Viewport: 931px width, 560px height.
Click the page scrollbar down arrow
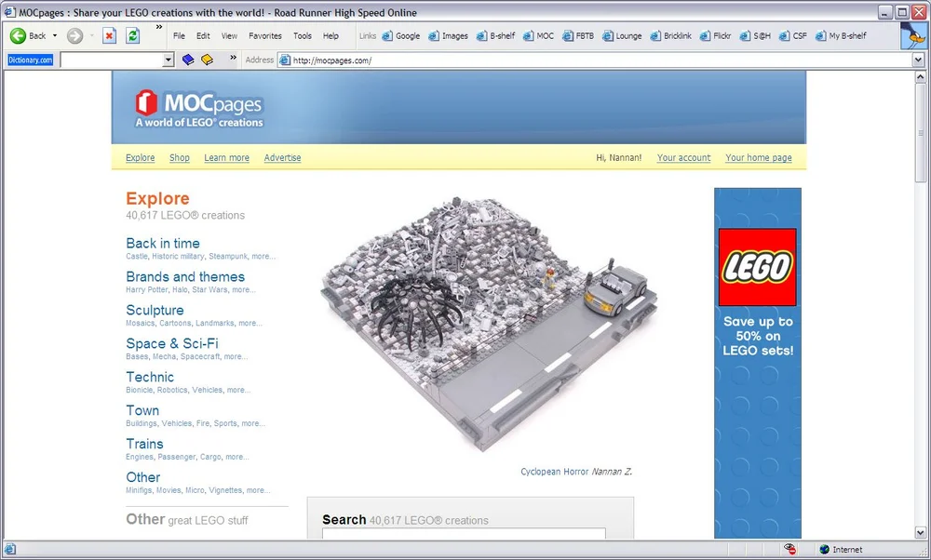click(921, 533)
